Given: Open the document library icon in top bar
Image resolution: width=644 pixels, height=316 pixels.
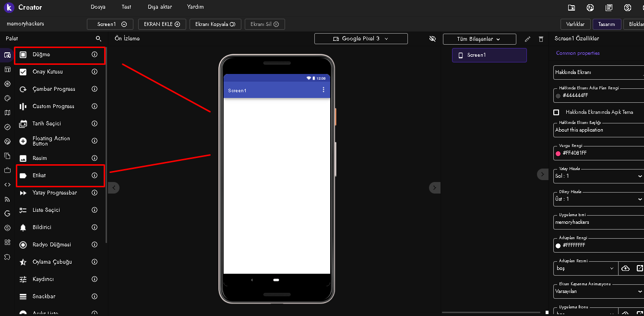Looking at the screenshot, I should pos(609,7).
